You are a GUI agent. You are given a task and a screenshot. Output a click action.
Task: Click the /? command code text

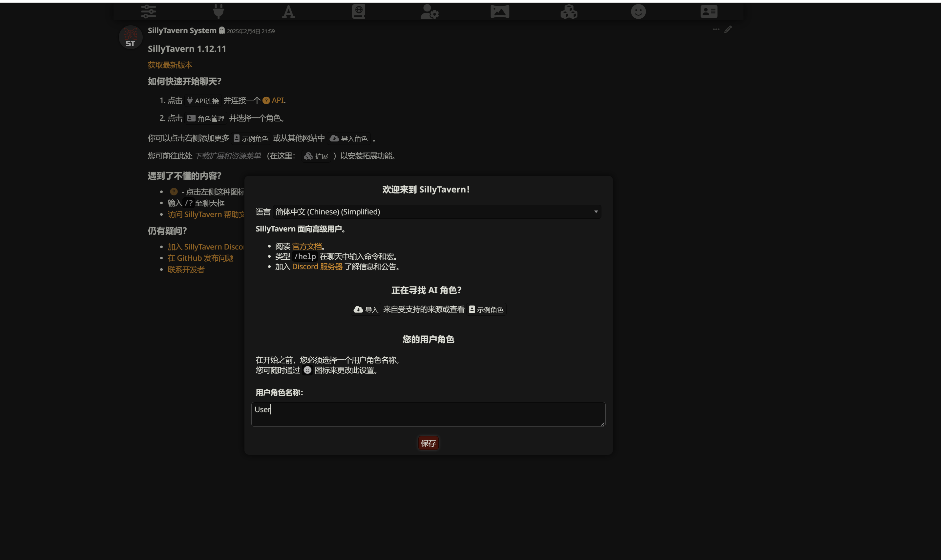click(x=188, y=203)
